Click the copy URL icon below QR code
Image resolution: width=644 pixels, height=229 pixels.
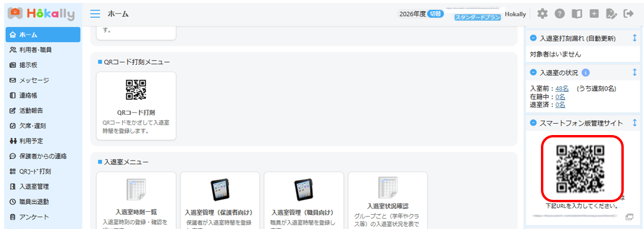tap(630, 217)
